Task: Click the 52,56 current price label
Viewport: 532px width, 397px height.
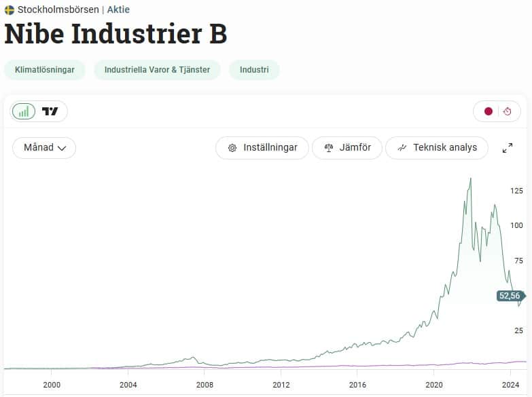Action: (x=510, y=296)
